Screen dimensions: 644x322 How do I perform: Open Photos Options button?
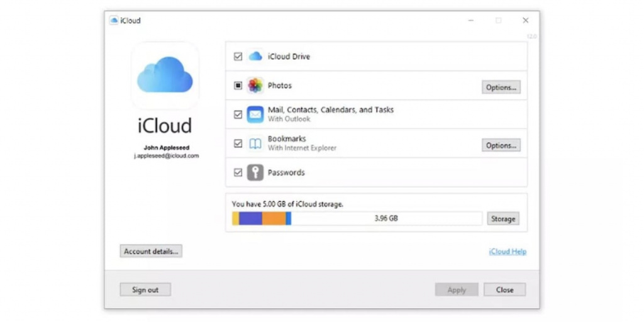click(501, 87)
